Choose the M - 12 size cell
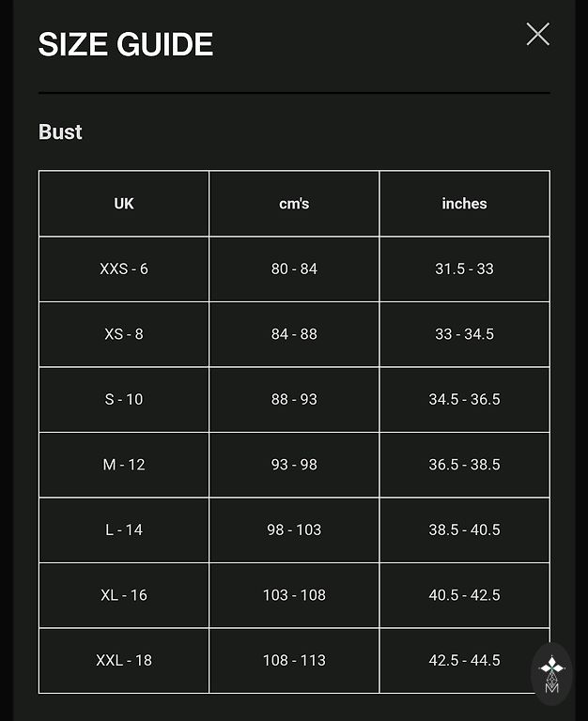The height and width of the screenshot is (721, 588). pyautogui.click(x=124, y=465)
